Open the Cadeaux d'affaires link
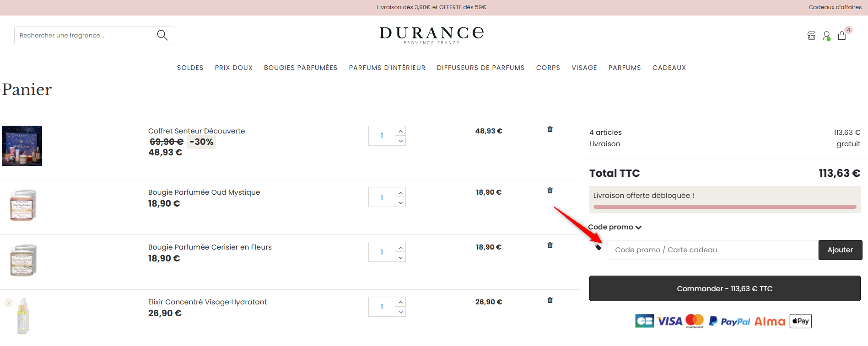This screenshot has width=868, height=346. click(x=835, y=7)
